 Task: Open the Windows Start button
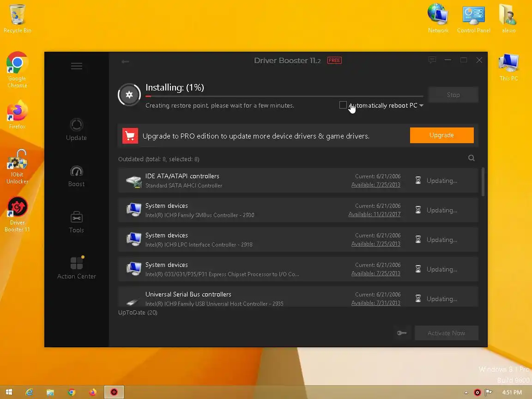tap(9, 392)
